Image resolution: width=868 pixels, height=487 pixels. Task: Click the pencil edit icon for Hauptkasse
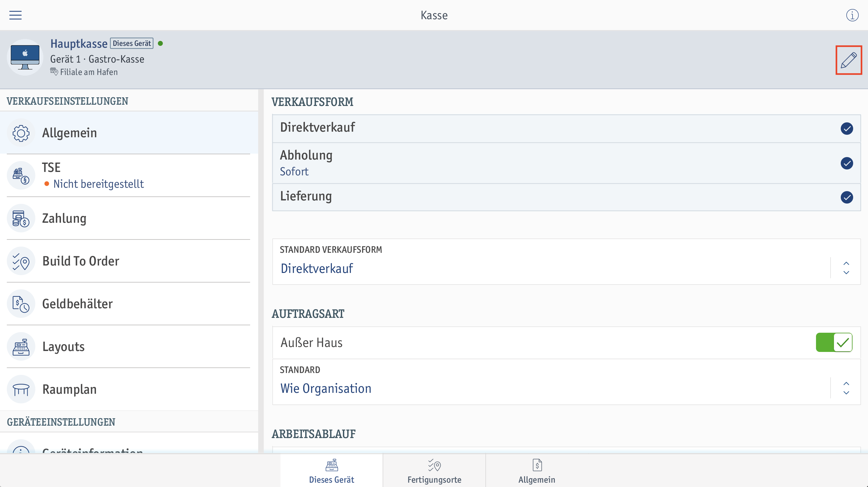[x=848, y=60]
